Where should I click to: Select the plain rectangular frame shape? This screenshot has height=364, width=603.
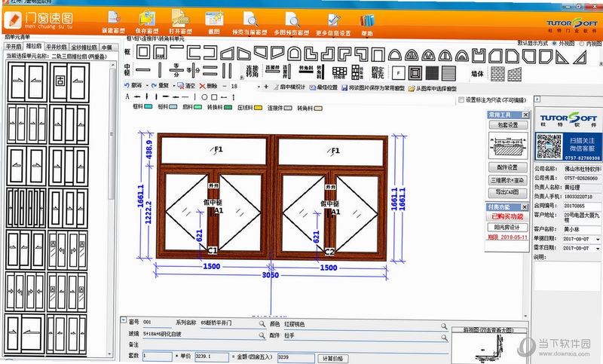click(143, 52)
